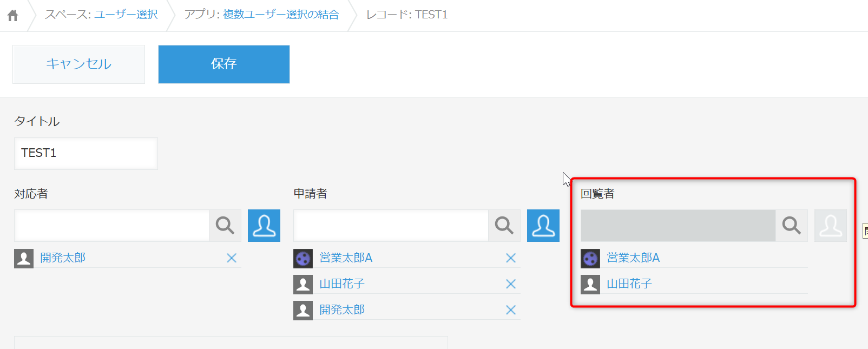The height and width of the screenshot is (349, 868).
Task: Click the home icon in breadcrumb
Action: tap(13, 15)
